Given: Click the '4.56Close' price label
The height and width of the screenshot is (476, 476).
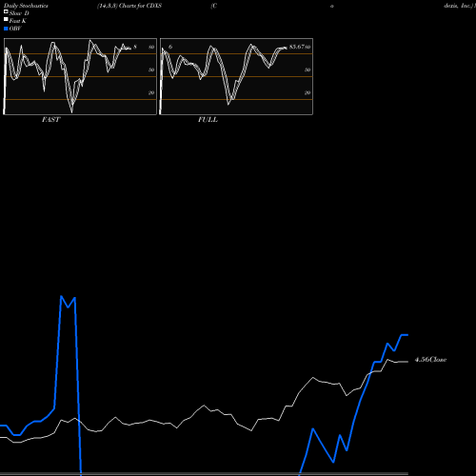Looking at the screenshot, I should point(430,360).
